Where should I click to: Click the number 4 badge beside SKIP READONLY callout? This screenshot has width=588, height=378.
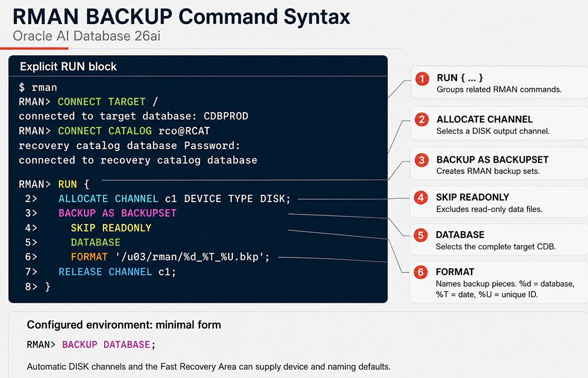click(421, 198)
